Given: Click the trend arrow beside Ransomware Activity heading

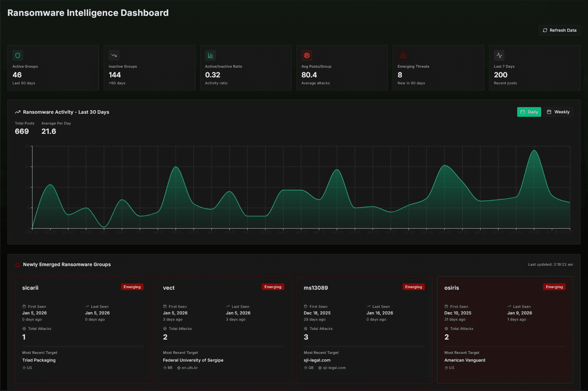Looking at the screenshot, I should point(17,112).
